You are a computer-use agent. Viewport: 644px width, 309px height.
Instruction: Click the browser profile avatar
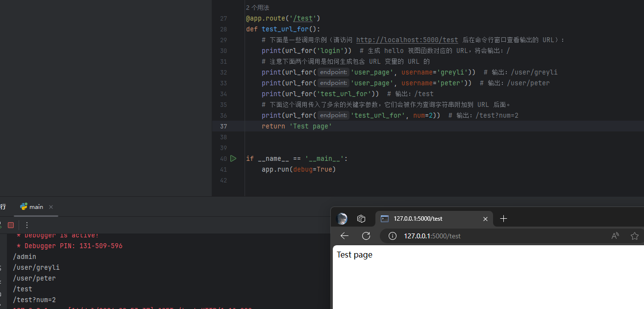tap(342, 219)
